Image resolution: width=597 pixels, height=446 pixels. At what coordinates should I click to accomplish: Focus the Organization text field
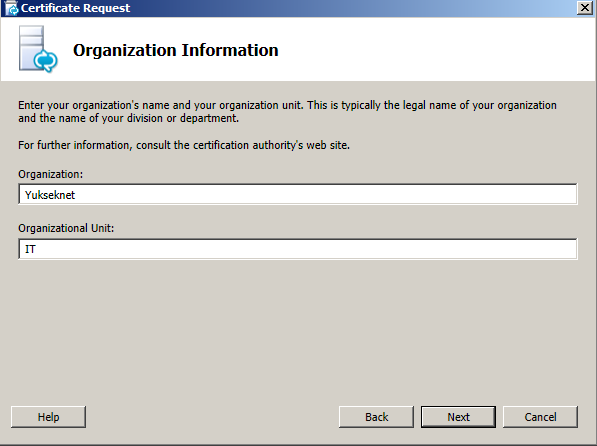[298, 194]
